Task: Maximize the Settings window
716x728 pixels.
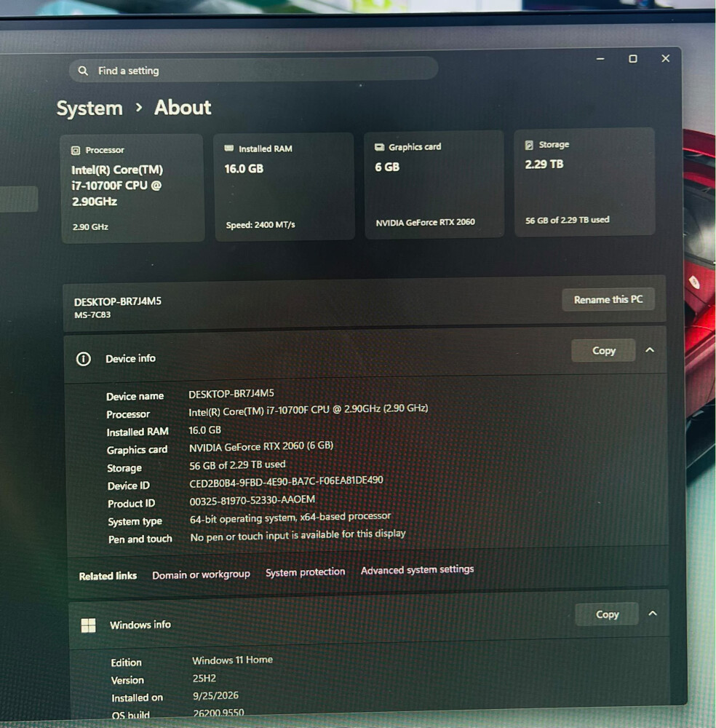Action: click(633, 58)
